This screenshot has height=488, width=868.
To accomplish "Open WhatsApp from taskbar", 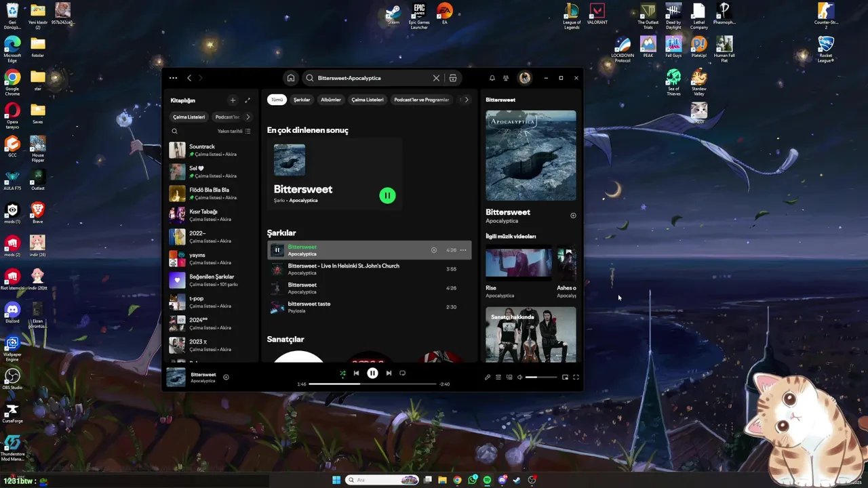I will pyautogui.click(x=472, y=480).
